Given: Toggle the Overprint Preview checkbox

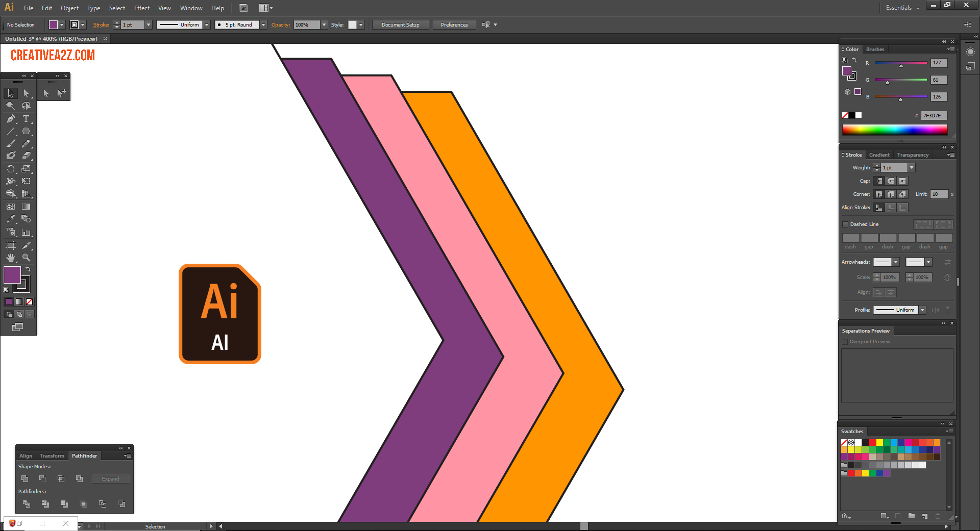Looking at the screenshot, I should pyautogui.click(x=845, y=342).
